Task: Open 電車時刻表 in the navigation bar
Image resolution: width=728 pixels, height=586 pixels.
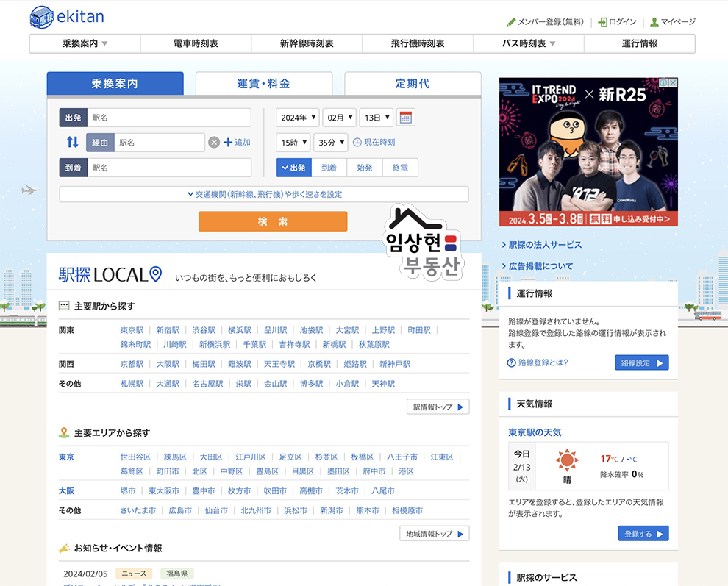Action: (x=196, y=43)
